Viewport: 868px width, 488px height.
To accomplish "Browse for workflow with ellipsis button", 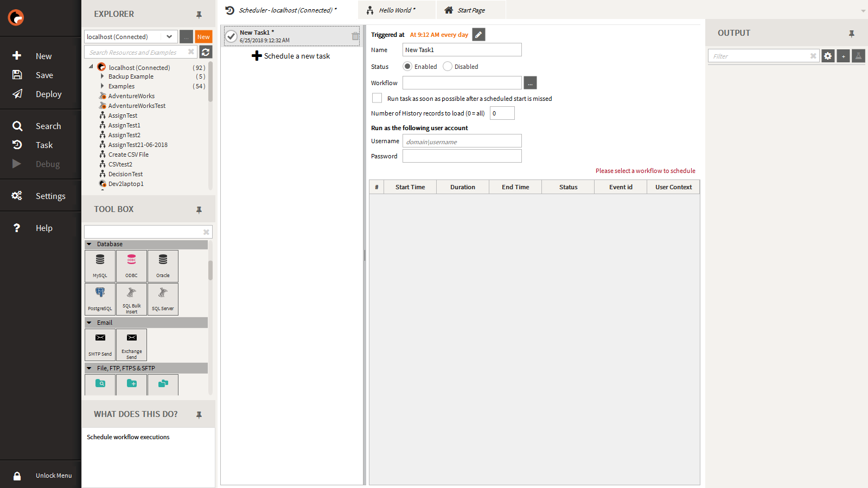I will [530, 83].
